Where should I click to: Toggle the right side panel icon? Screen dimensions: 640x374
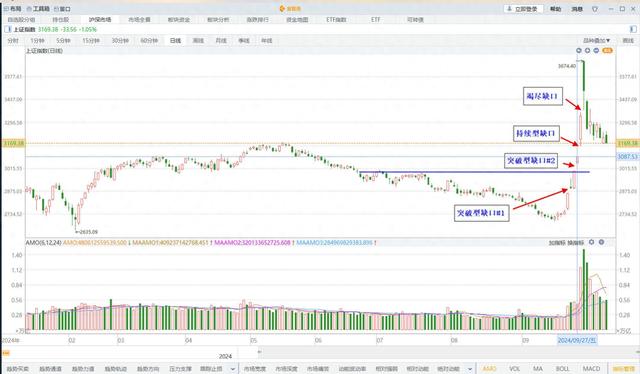633,29
